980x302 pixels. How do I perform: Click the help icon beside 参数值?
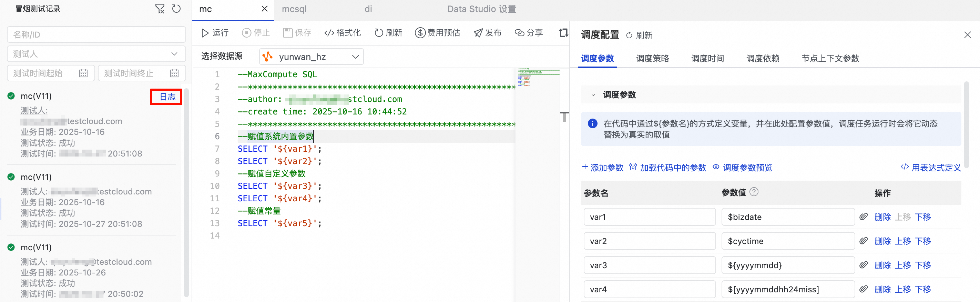(754, 192)
